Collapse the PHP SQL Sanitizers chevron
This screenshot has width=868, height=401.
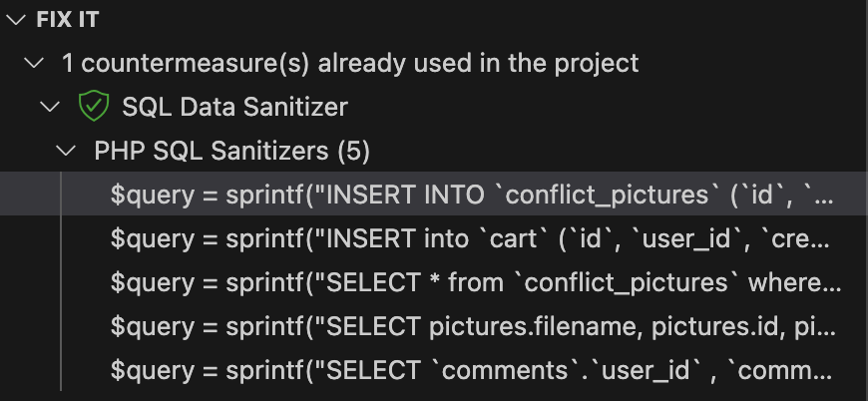[x=67, y=151]
